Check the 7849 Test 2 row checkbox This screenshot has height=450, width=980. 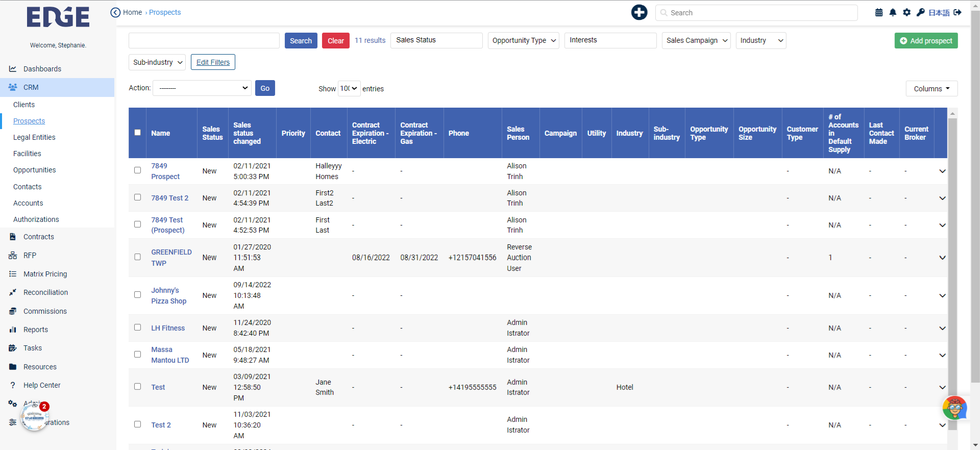[137, 197]
